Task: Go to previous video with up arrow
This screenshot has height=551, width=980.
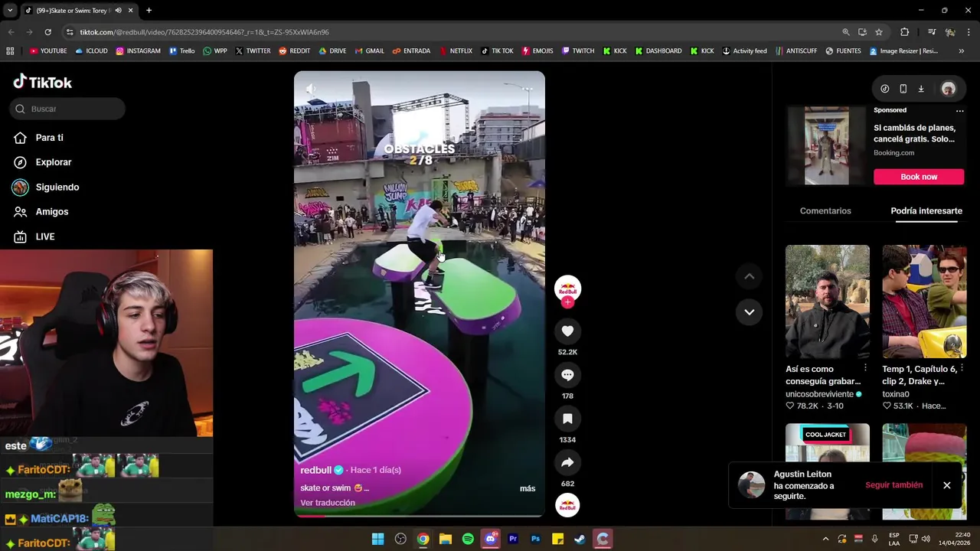Action: point(749,276)
